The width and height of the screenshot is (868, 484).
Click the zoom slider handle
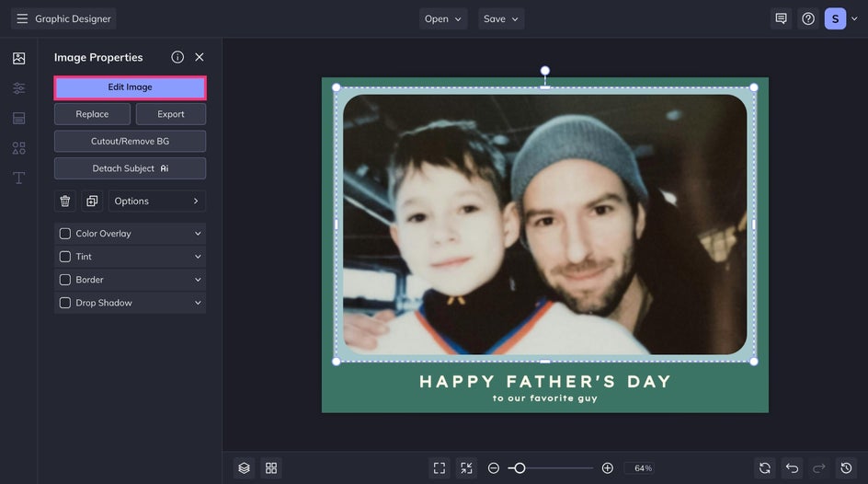(x=520, y=468)
